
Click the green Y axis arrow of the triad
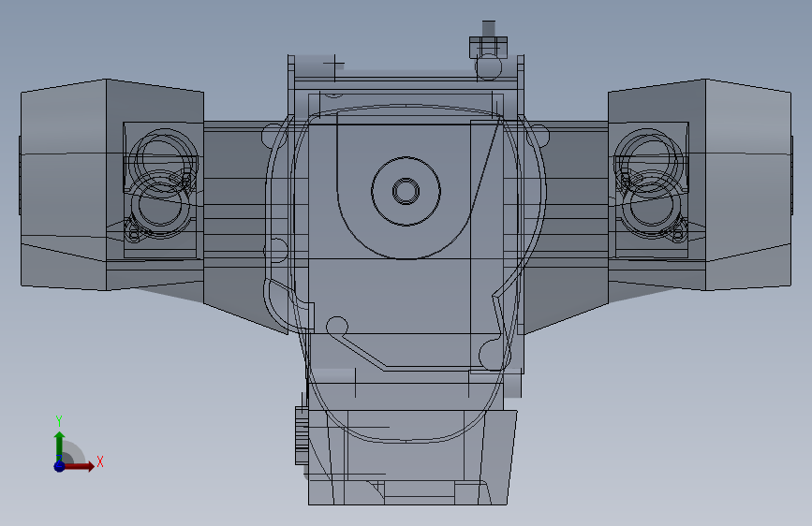pyautogui.click(x=60, y=446)
